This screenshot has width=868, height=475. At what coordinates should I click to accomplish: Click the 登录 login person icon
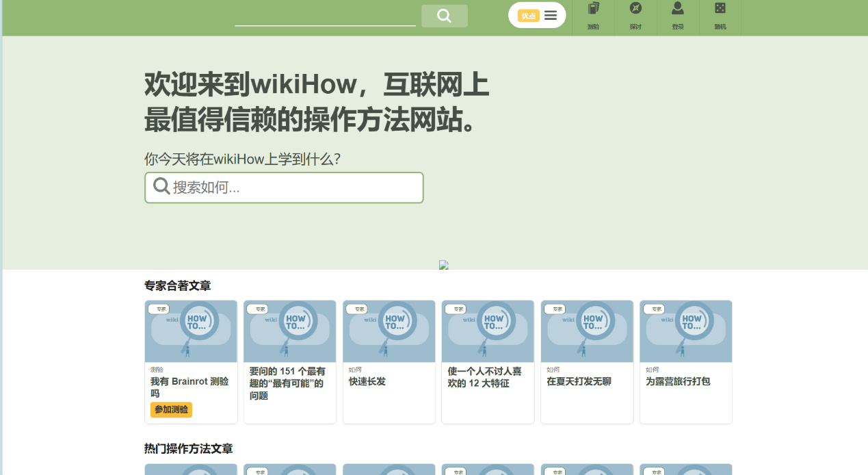pos(678,16)
